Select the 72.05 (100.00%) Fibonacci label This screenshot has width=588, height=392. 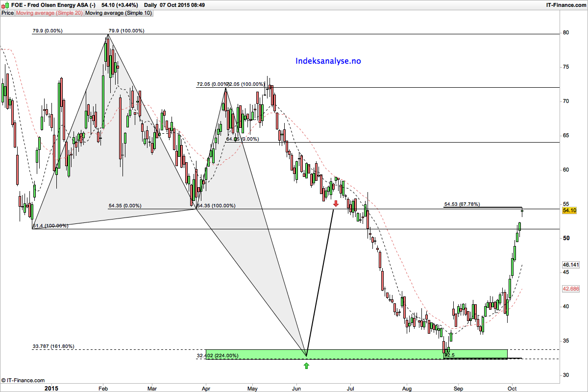tap(246, 84)
